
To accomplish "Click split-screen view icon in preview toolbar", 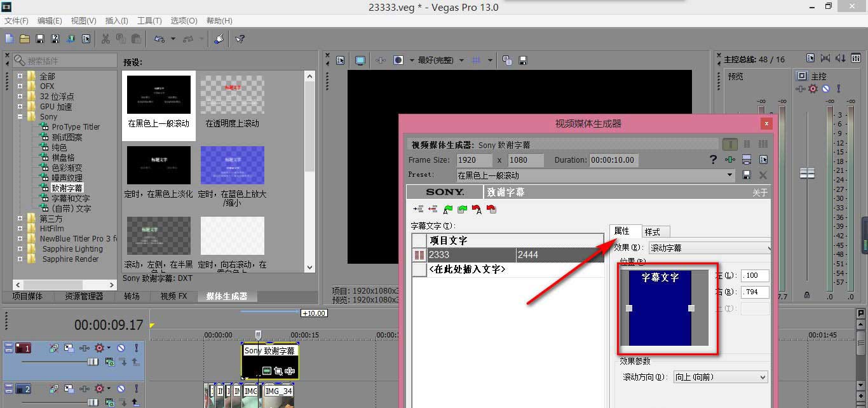I will (398, 60).
